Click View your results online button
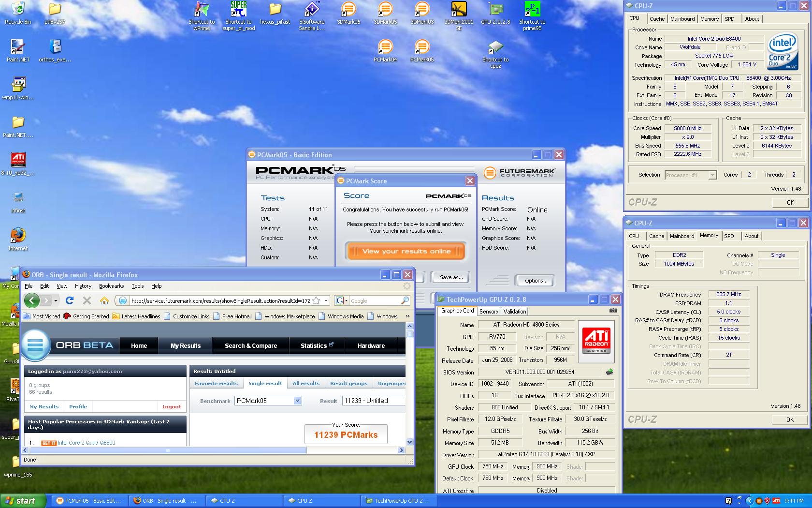This screenshot has height=508, width=812. click(x=406, y=251)
